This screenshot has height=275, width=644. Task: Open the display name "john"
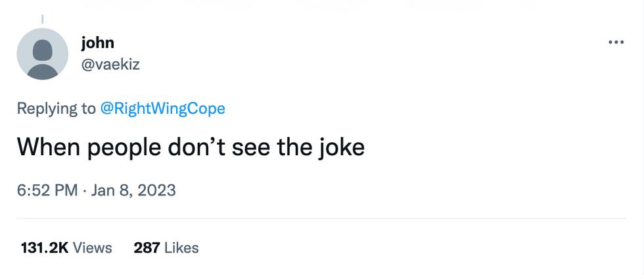(x=97, y=43)
